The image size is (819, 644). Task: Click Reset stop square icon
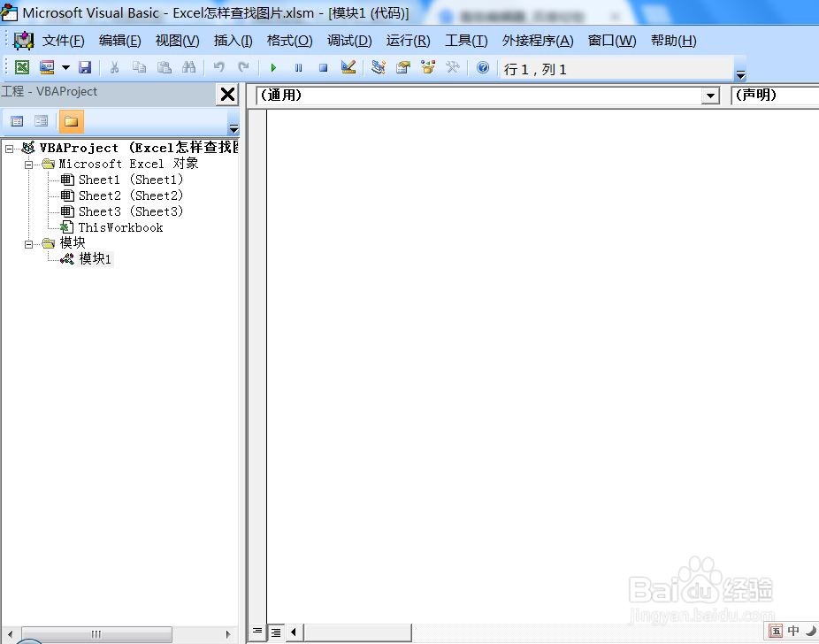[324, 67]
